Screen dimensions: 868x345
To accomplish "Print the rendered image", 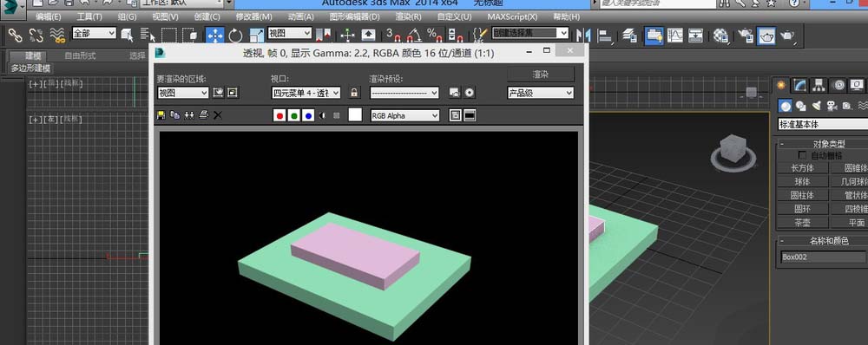I will (204, 115).
